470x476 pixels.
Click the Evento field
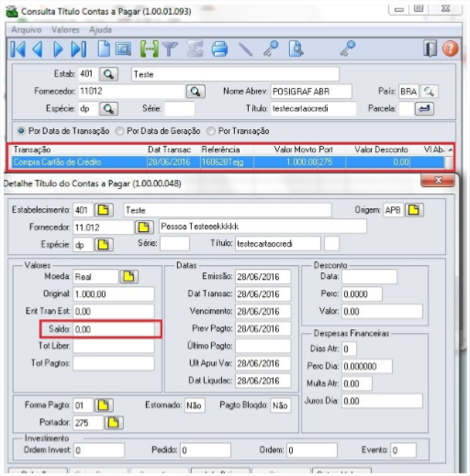(x=403, y=450)
